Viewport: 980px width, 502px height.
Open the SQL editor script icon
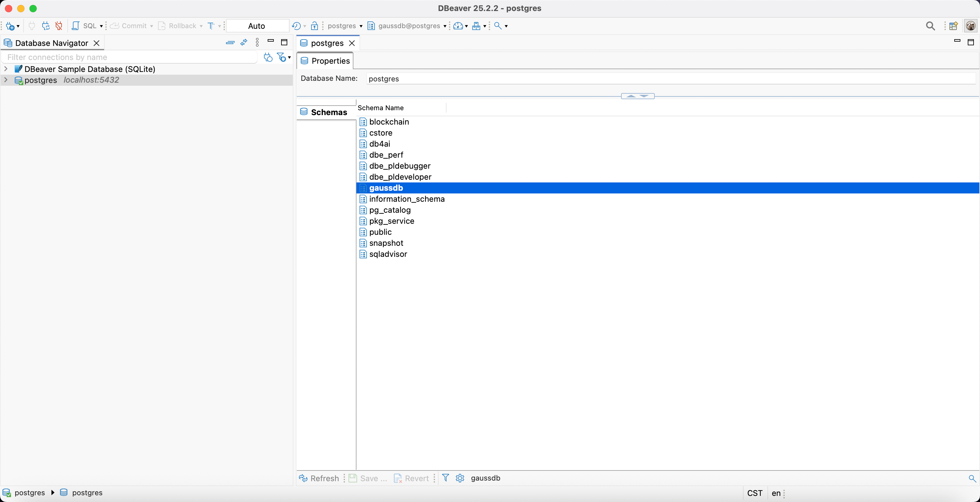(76, 26)
